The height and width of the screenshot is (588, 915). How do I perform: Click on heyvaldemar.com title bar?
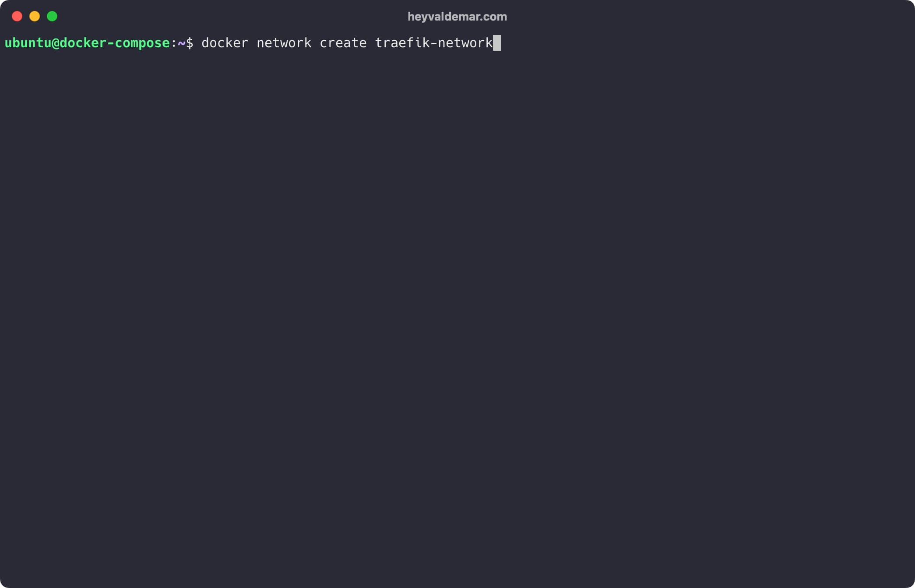(457, 17)
